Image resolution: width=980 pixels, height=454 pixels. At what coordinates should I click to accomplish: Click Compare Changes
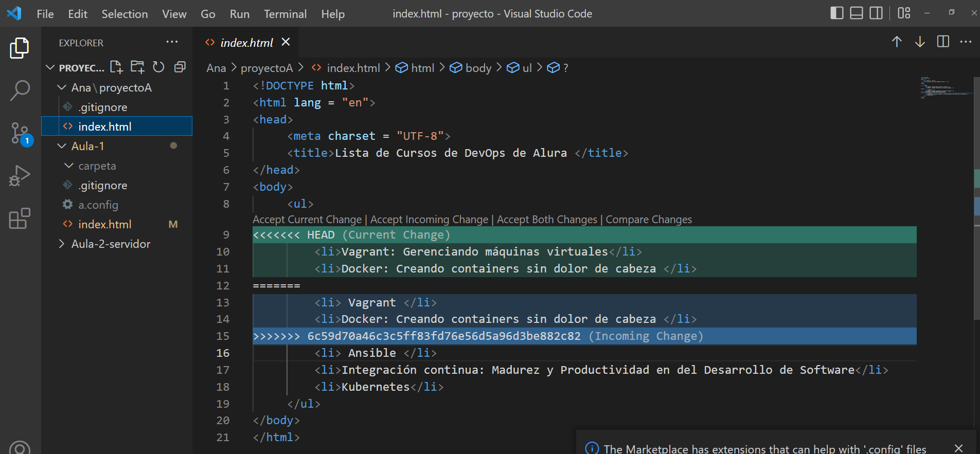649,220
